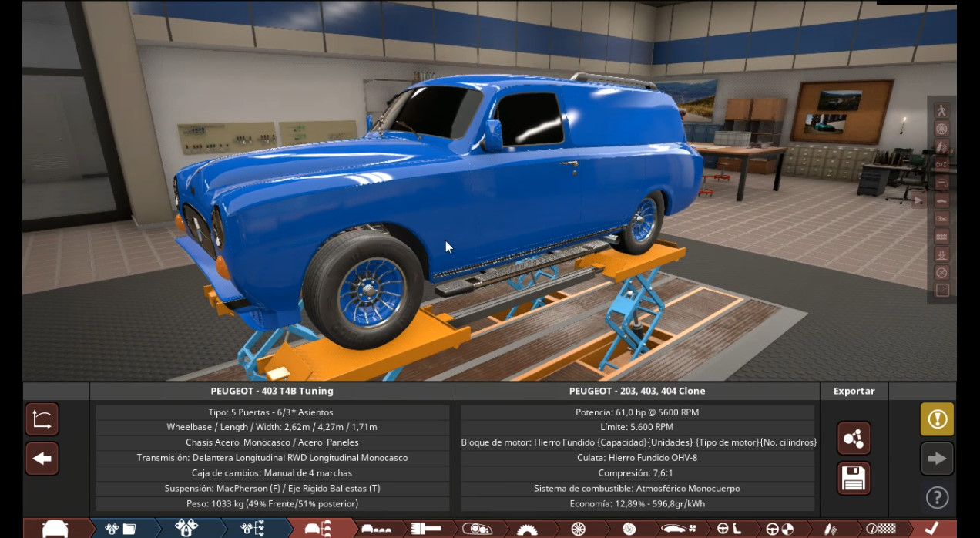
Task: Toggle the engine and chassis view icon in sidebar
Action: (x=941, y=164)
